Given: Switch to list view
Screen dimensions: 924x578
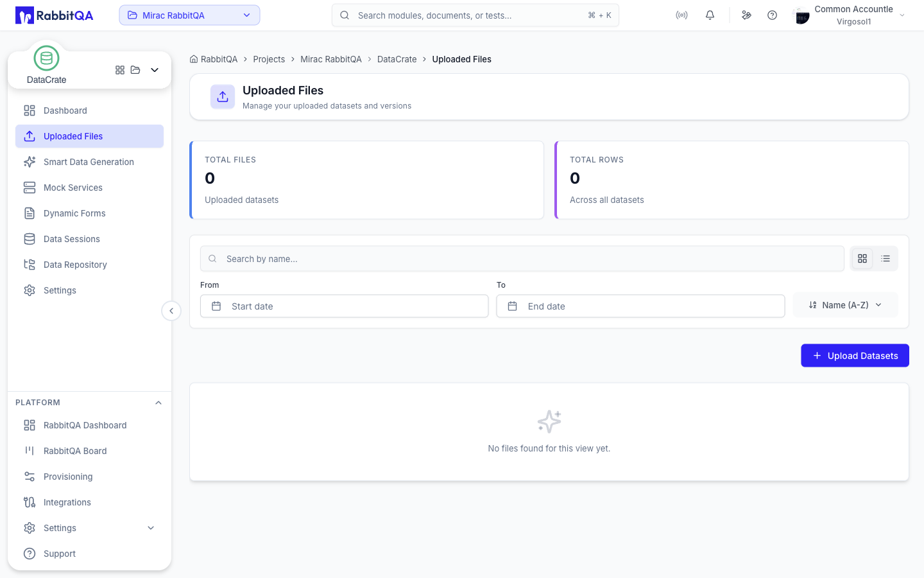Looking at the screenshot, I should [886, 259].
